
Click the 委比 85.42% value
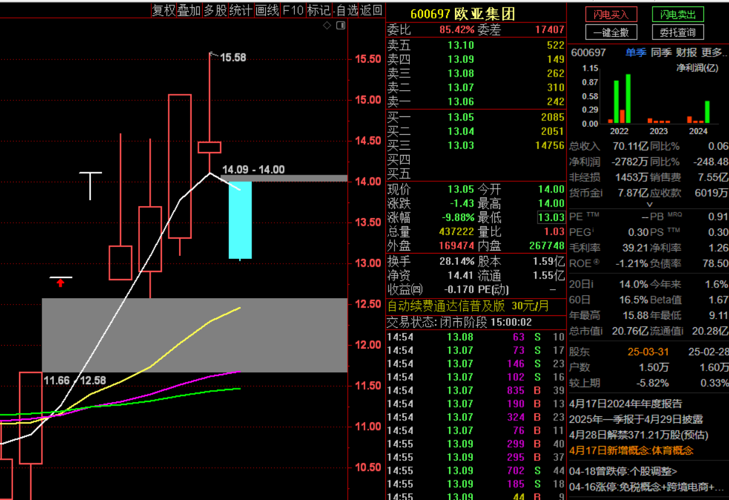pos(457,30)
